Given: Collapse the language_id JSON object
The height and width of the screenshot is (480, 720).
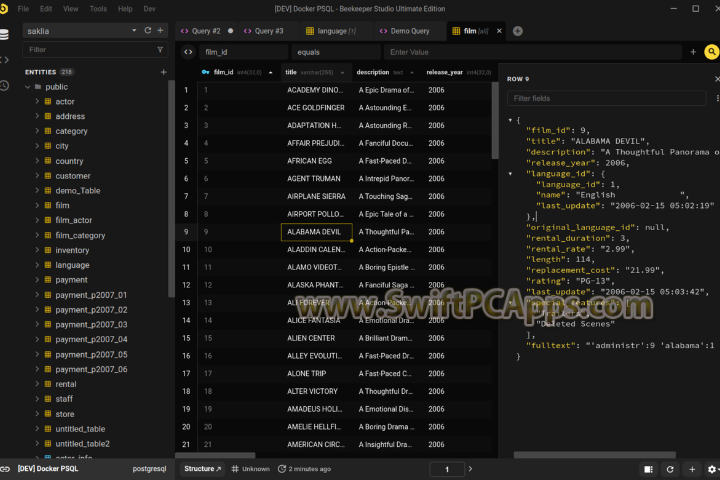Looking at the screenshot, I should pyautogui.click(x=510, y=174).
